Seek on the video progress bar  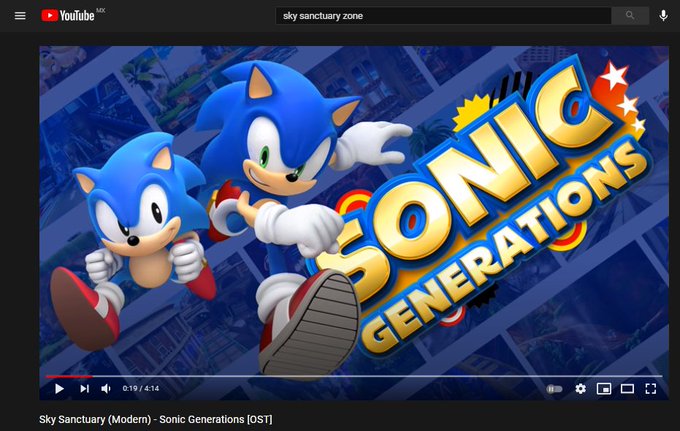[x=354, y=376]
